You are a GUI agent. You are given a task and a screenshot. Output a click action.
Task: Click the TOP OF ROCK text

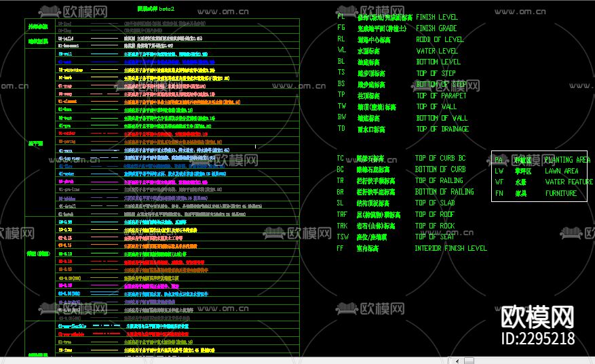pos(435,226)
